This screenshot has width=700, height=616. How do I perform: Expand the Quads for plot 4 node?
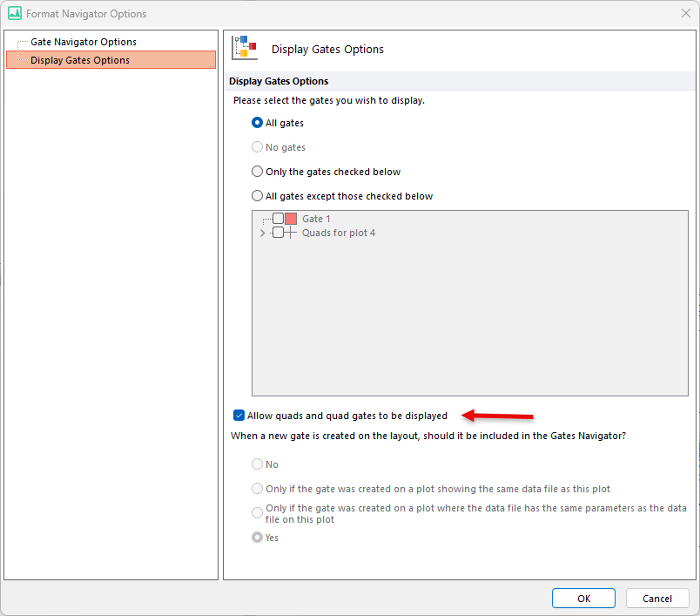(262, 234)
